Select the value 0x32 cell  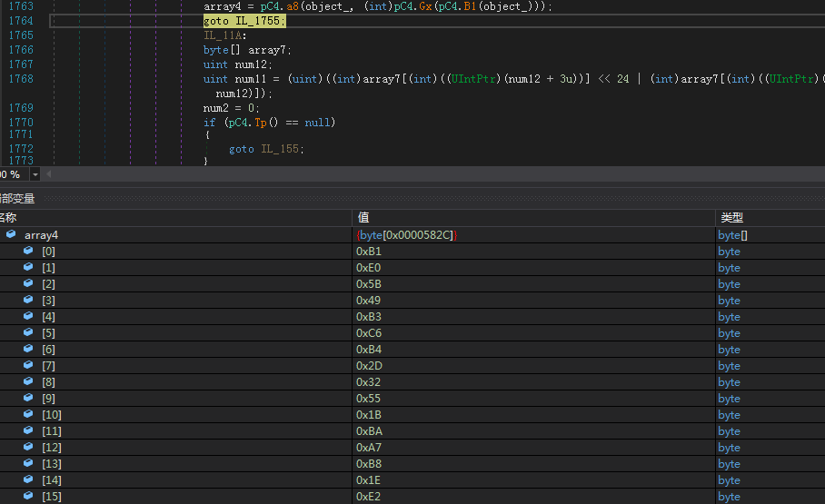click(x=533, y=382)
